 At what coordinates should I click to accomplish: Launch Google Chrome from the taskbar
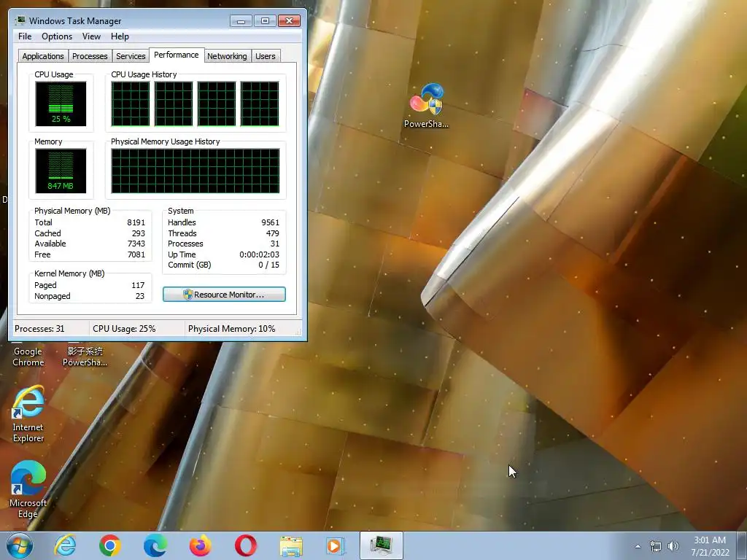pyautogui.click(x=110, y=545)
